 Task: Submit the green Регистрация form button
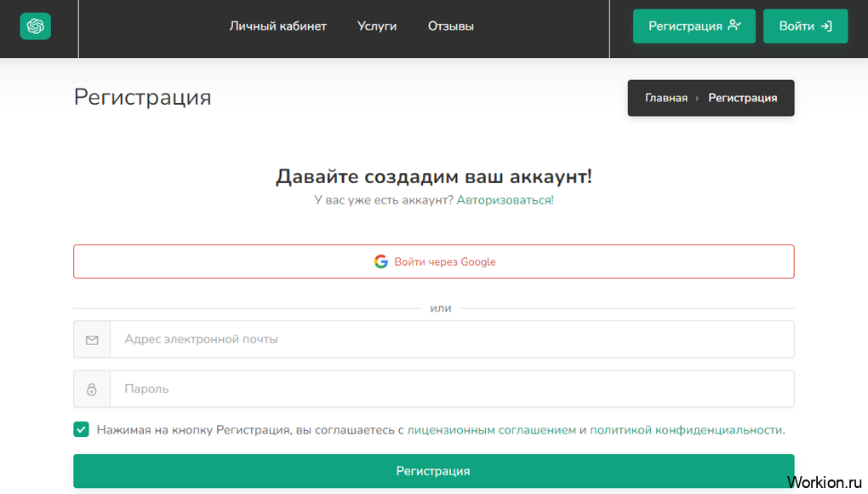click(433, 471)
